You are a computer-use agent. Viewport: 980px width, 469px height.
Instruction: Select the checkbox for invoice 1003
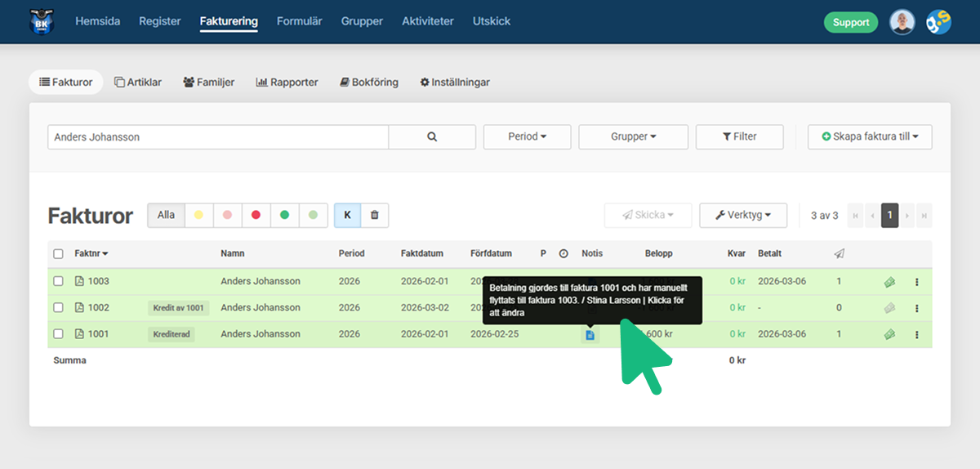coord(58,281)
